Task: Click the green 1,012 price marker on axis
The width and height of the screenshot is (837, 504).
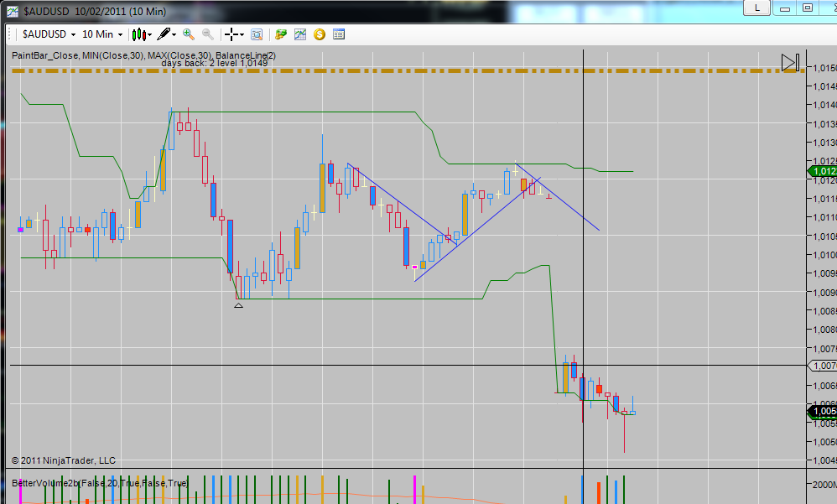Action: (823, 171)
